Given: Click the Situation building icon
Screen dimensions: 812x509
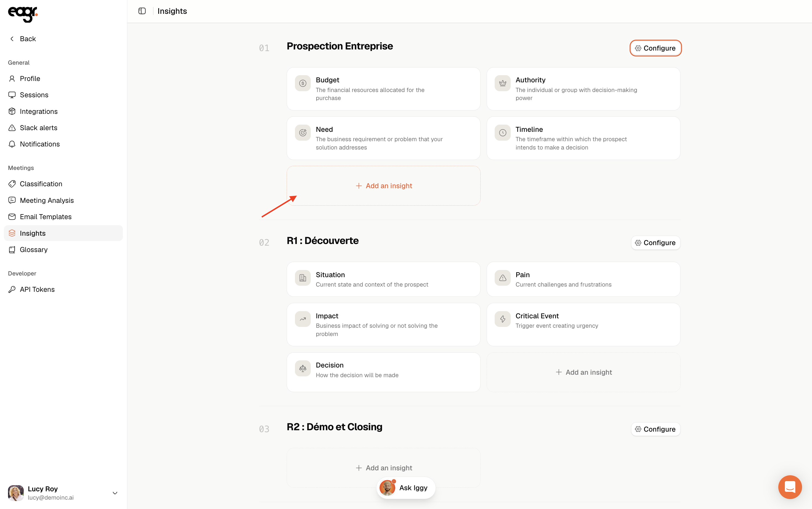Looking at the screenshot, I should tap(303, 278).
